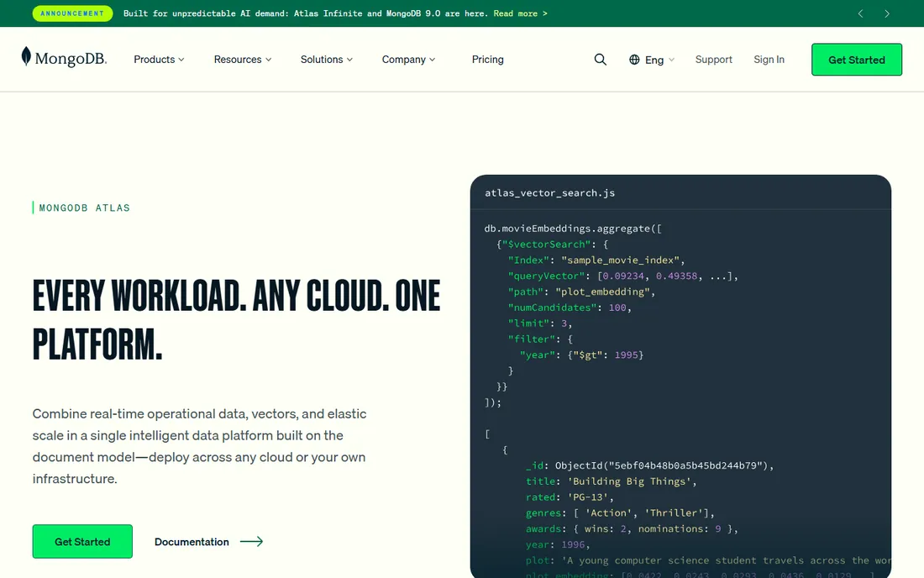The image size is (924, 578).
Task: Expand the Solutions menu
Action: click(327, 60)
